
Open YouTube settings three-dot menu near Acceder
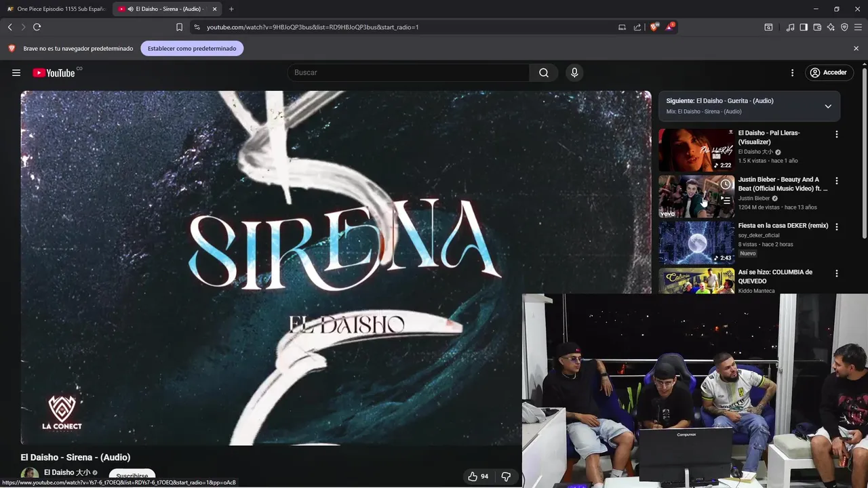792,73
